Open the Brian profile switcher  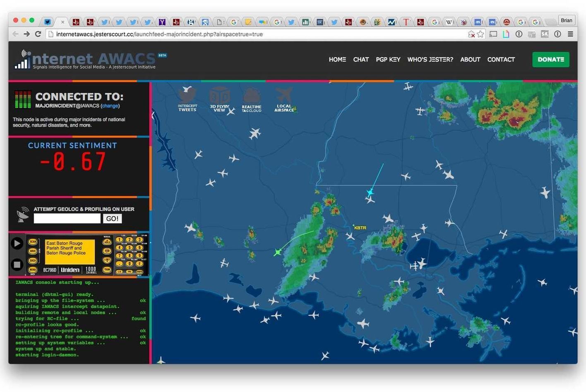coord(566,20)
